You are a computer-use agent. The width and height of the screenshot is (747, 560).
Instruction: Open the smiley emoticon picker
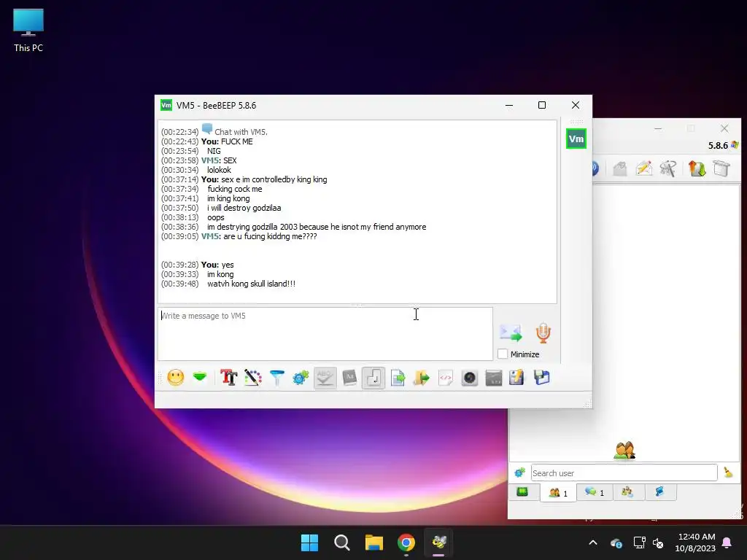click(x=175, y=378)
